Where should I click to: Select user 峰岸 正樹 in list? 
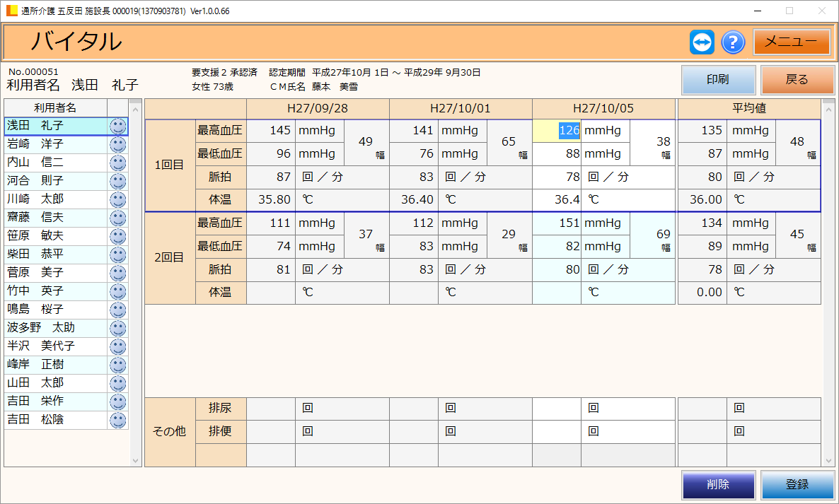tap(56, 365)
